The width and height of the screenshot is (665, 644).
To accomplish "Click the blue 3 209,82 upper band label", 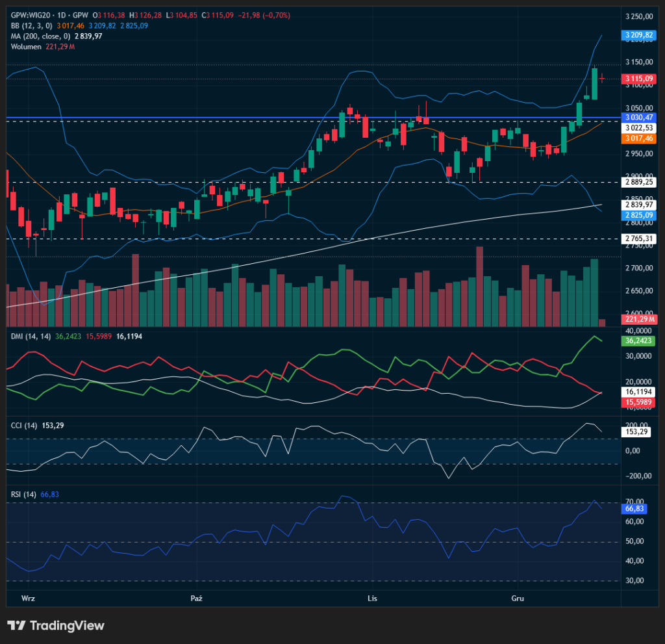I will point(639,36).
